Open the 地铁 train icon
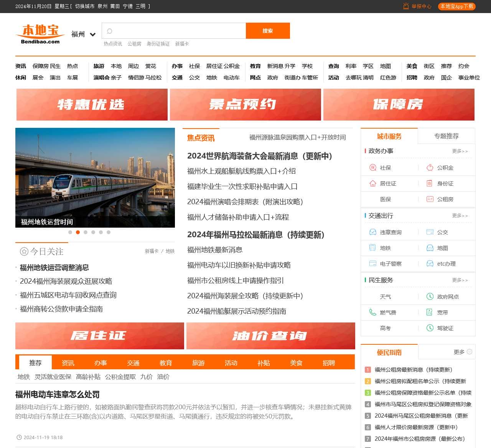 pos(372,248)
